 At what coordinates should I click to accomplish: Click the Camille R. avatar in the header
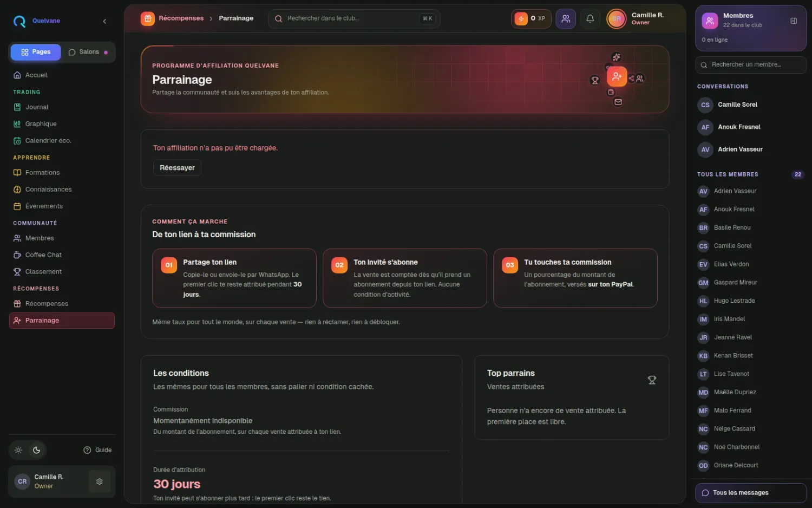click(617, 18)
